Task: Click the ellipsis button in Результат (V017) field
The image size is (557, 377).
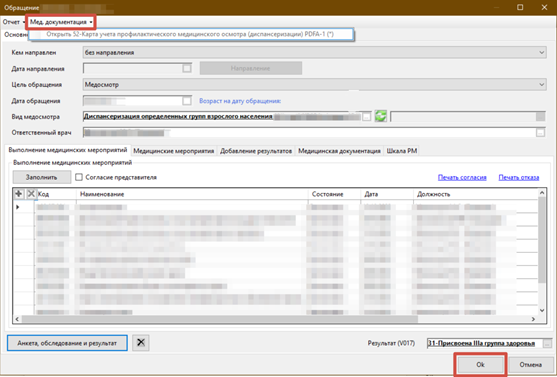Action: tap(547, 343)
